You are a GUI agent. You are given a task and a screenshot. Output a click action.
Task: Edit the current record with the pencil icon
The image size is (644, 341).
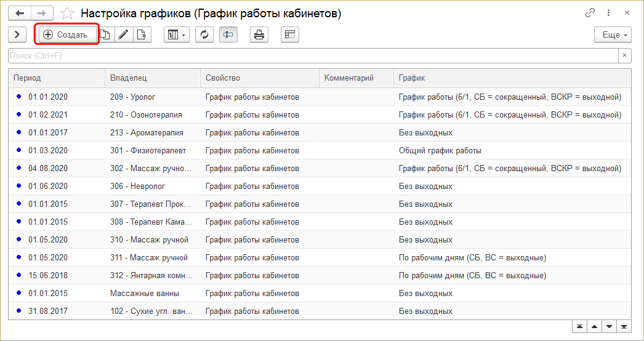pyautogui.click(x=123, y=35)
